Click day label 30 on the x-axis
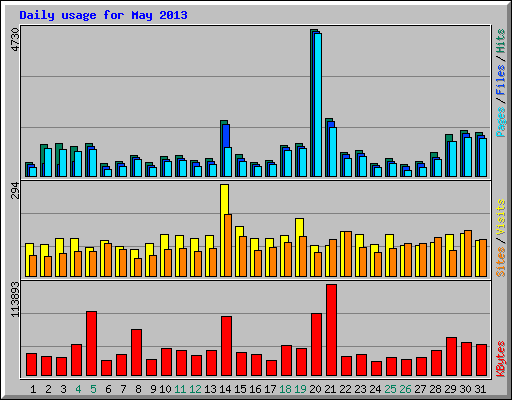 (x=465, y=389)
